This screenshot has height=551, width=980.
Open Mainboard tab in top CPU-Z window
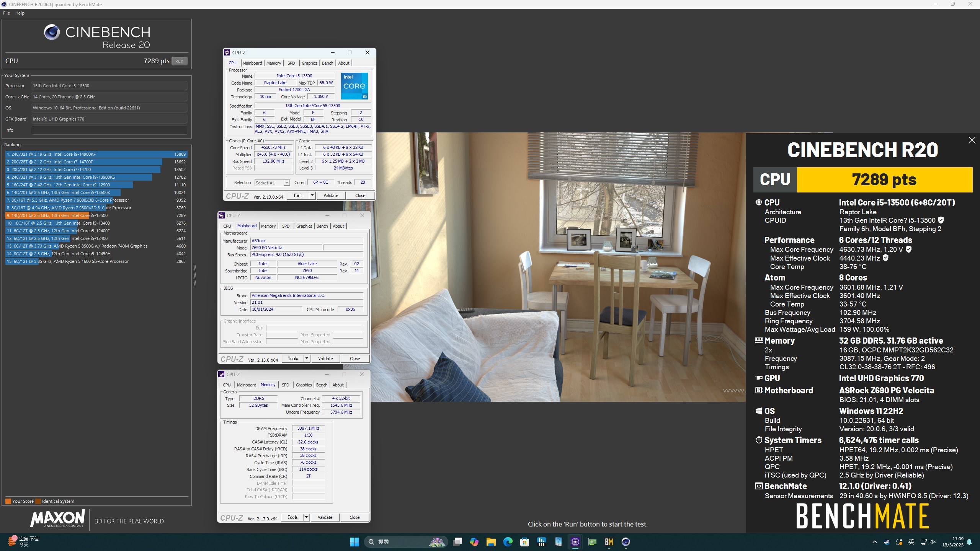252,63
